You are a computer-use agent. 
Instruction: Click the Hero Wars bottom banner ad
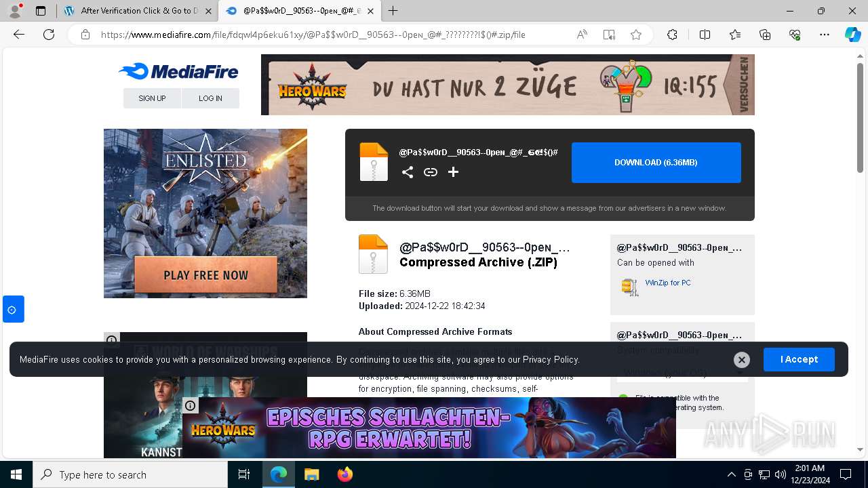pos(429,428)
